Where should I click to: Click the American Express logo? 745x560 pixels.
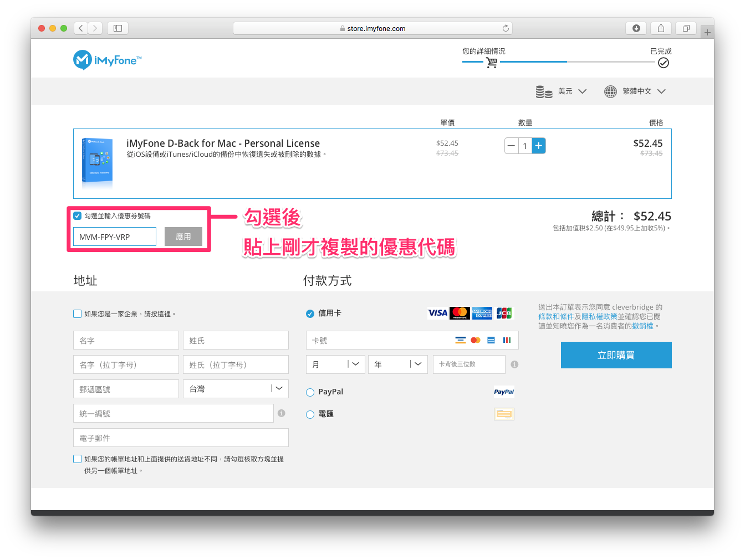tap(482, 313)
